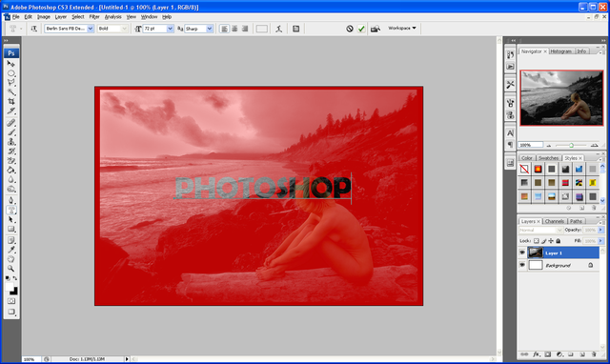Select the Path Selection tool

click(x=11, y=220)
